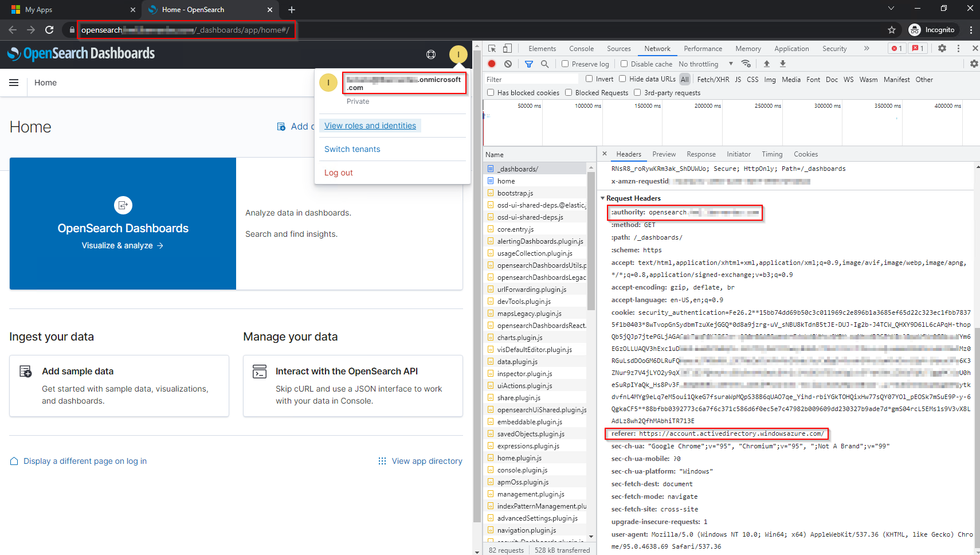The height and width of the screenshot is (555, 980).
Task: Show more DevTools tabs via chevron
Action: coord(867,49)
